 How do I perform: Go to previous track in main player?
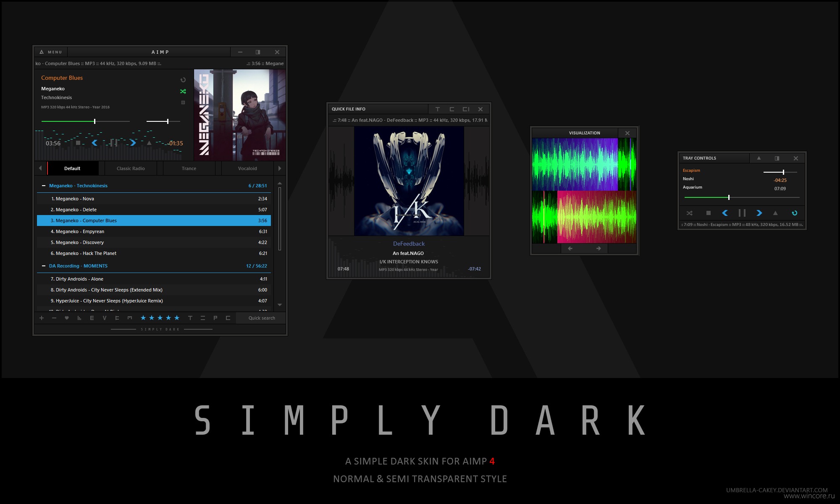pyautogui.click(x=94, y=143)
